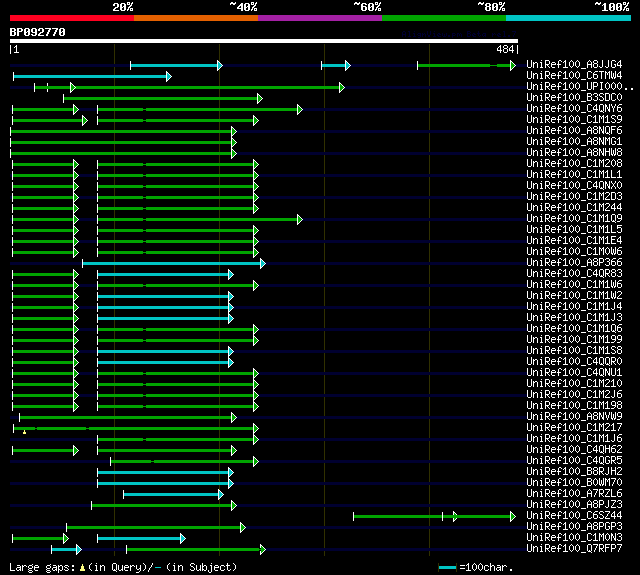The height and width of the screenshot is (575, 640).
Task: Click the yellow query gap marker on C1M217
Action: pyautogui.click(x=24, y=432)
